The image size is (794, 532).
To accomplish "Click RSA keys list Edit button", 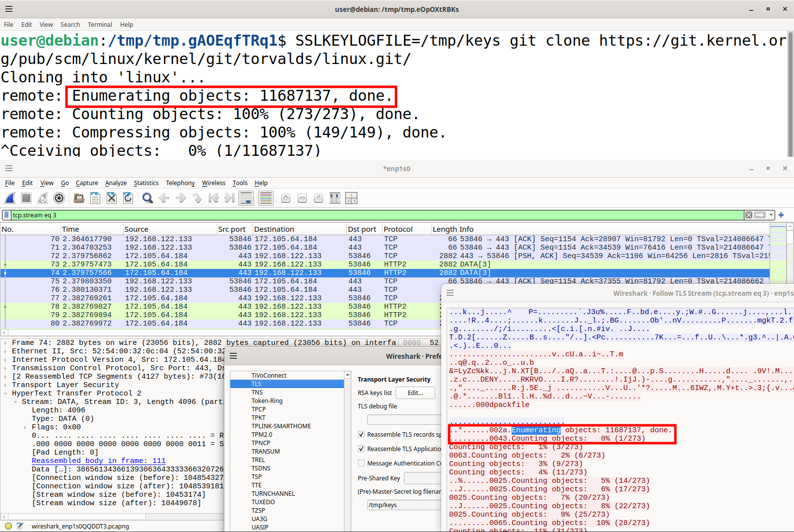I will point(415,393).
